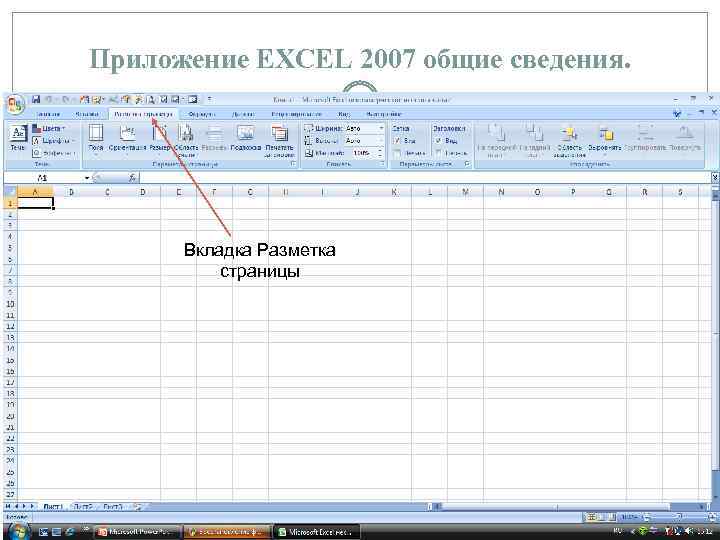
Task: Open the Size (Размер) button
Action: pos(159,139)
